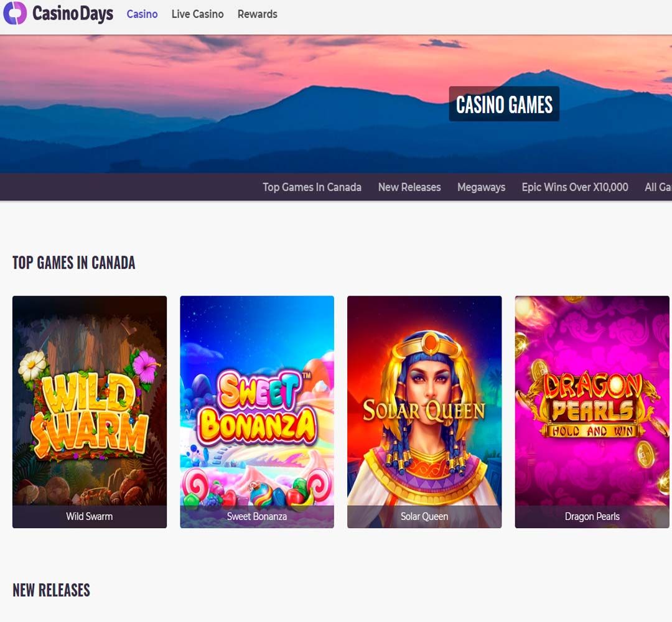Click the Casino Games banner heading
The image size is (672, 622).
[504, 104]
